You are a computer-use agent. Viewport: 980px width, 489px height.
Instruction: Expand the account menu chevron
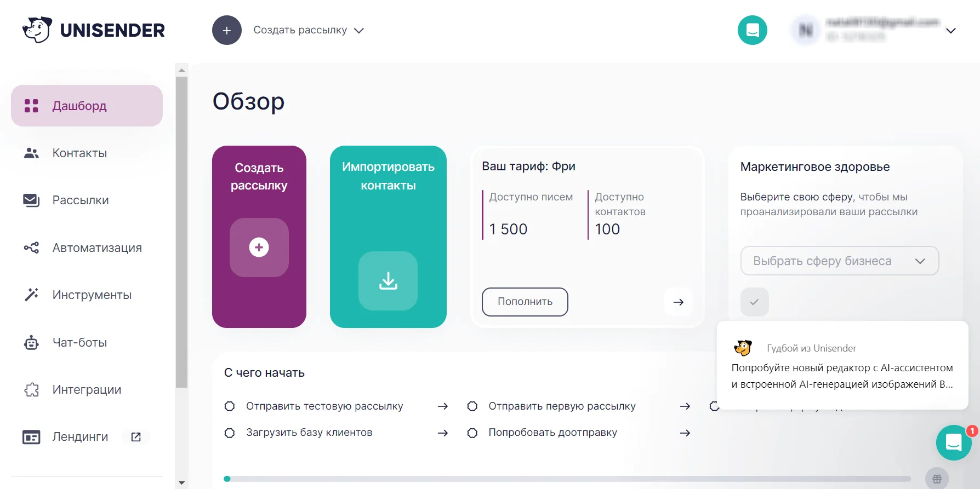951,31
